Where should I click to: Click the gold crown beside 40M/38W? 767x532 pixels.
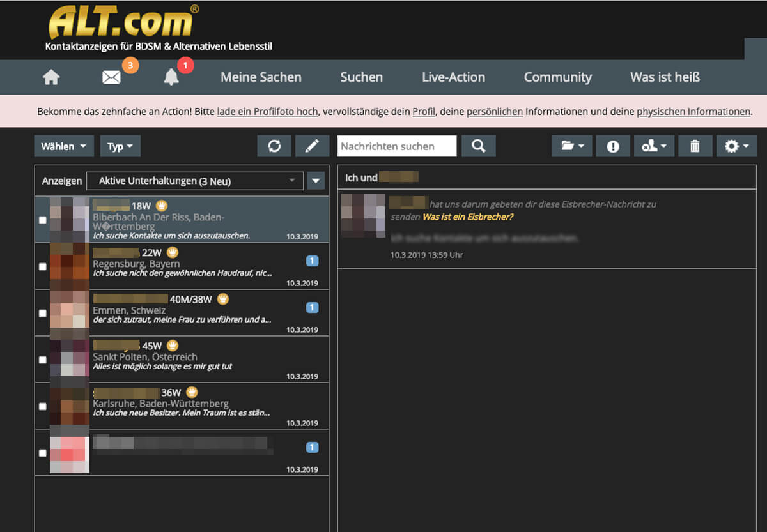tap(223, 299)
